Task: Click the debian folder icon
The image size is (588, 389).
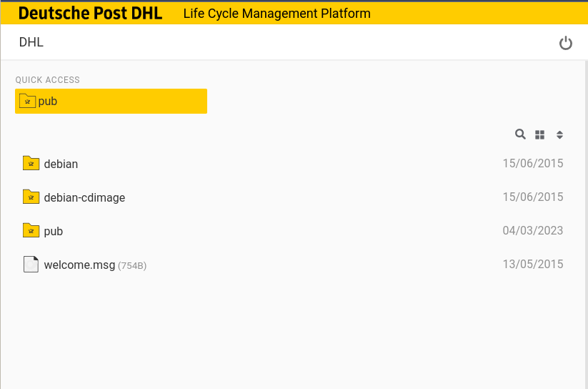Action: (x=31, y=163)
